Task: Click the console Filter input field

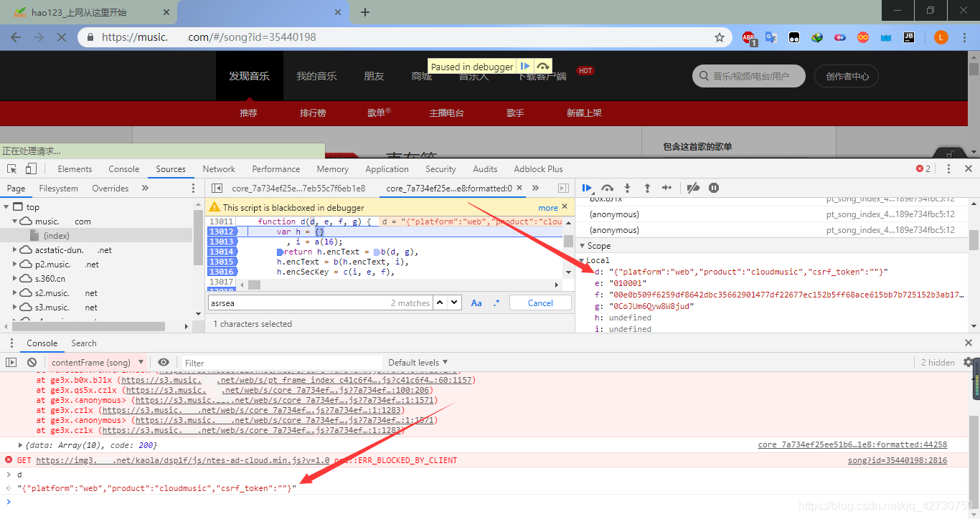Action: click(280, 363)
